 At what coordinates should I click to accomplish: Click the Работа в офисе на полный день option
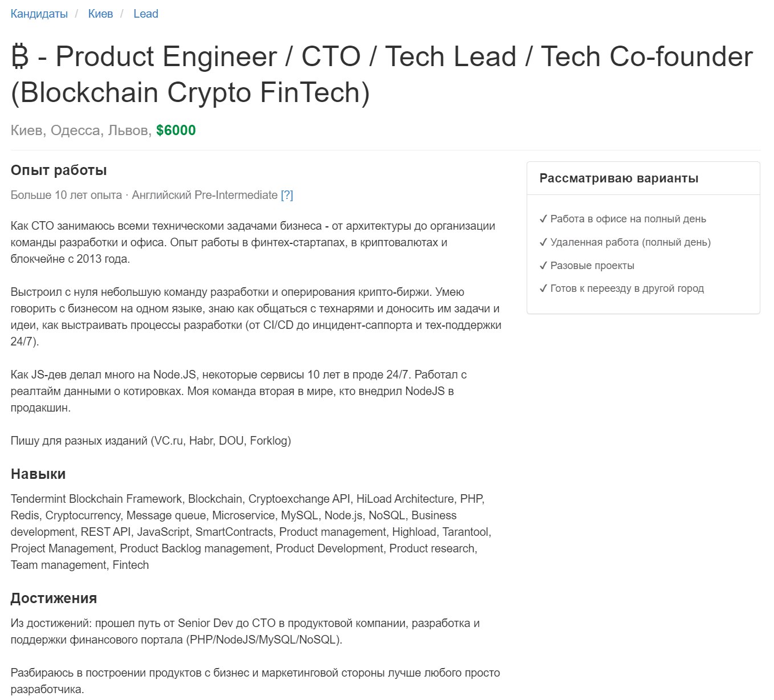click(x=628, y=219)
